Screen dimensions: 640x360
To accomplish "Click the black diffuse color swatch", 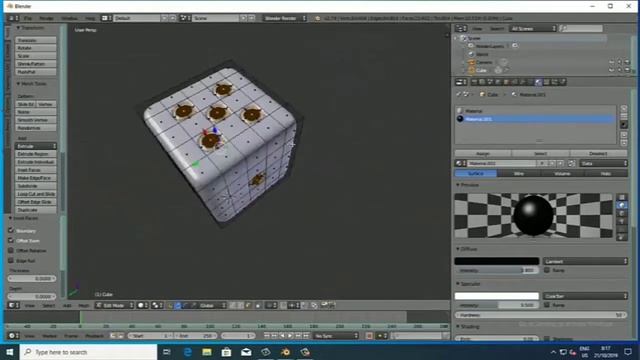I will [497, 261].
